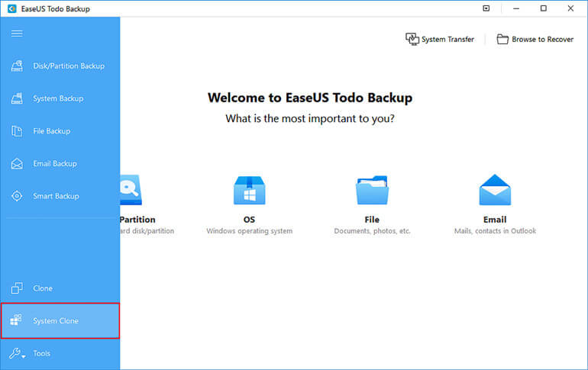Click the Clone icon in sidebar
This screenshot has height=370, width=588.
point(17,288)
